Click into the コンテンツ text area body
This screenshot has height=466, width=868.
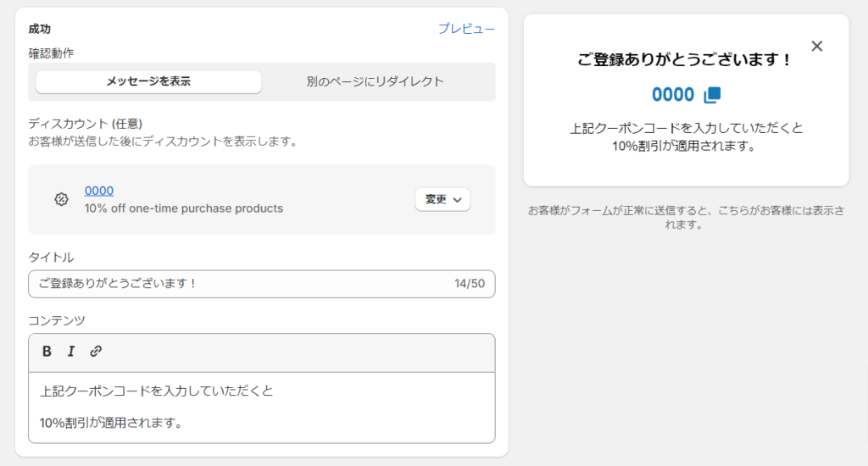click(262, 408)
